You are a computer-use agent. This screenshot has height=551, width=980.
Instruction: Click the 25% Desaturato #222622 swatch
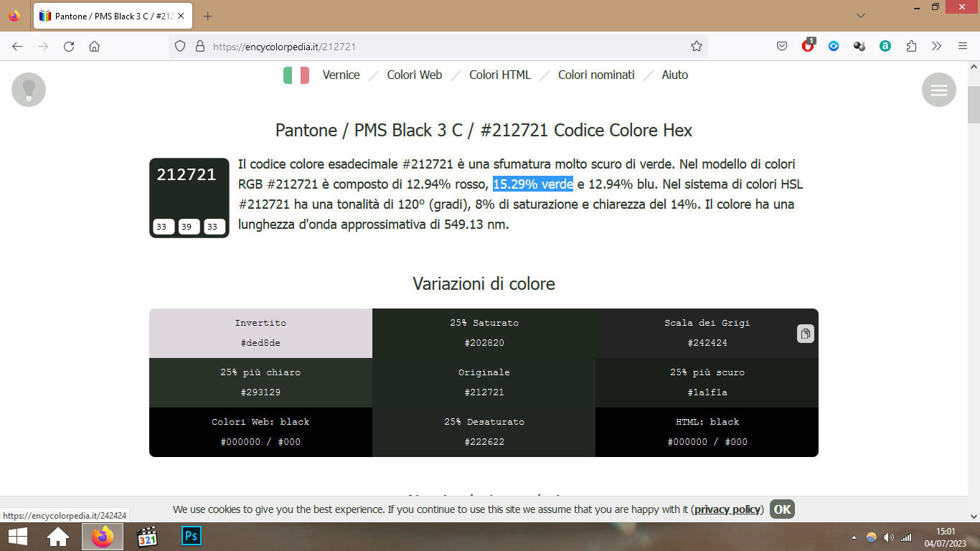[484, 432]
